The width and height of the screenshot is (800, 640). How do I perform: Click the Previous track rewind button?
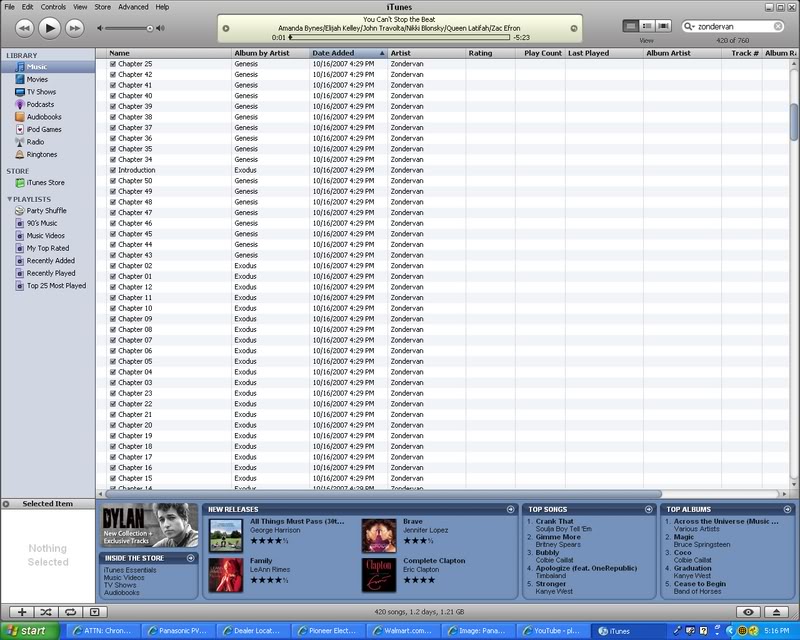point(24,28)
